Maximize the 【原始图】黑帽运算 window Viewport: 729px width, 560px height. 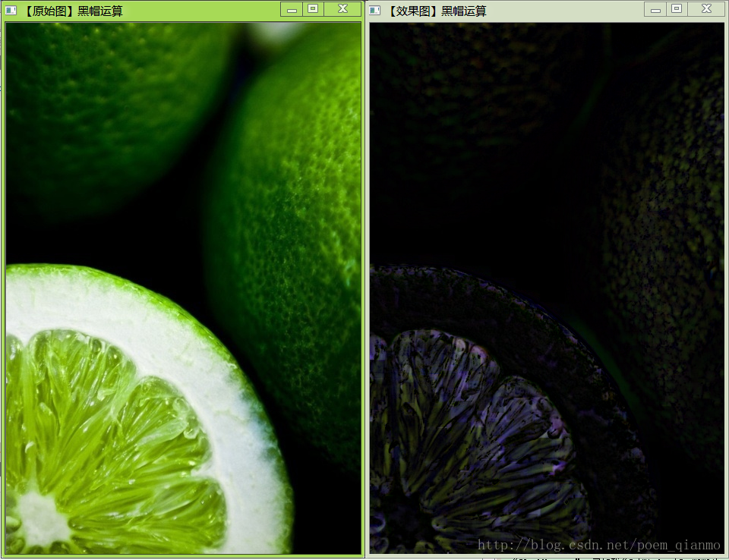pos(314,9)
